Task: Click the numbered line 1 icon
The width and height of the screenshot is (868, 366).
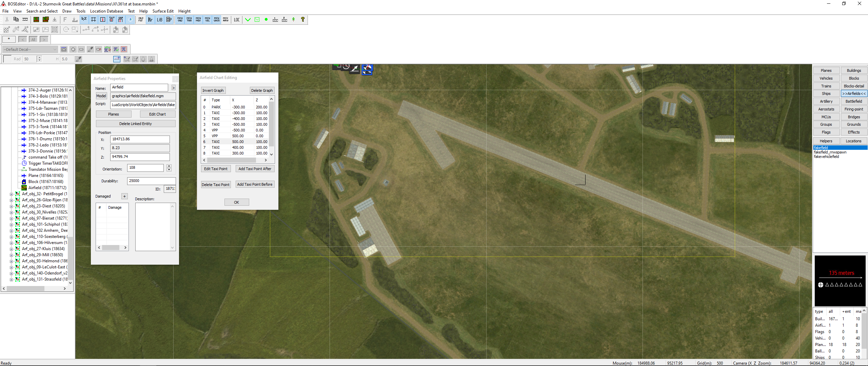Action: [275, 20]
